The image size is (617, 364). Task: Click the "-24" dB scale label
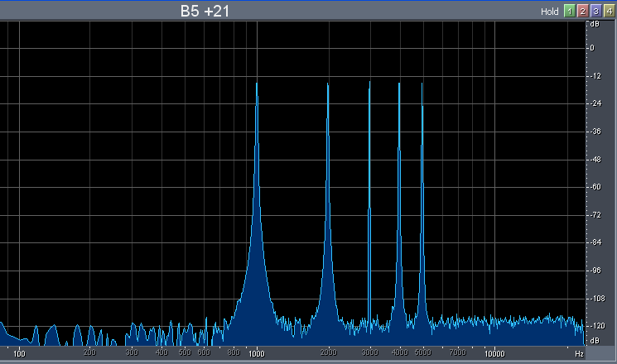point(595,103)
